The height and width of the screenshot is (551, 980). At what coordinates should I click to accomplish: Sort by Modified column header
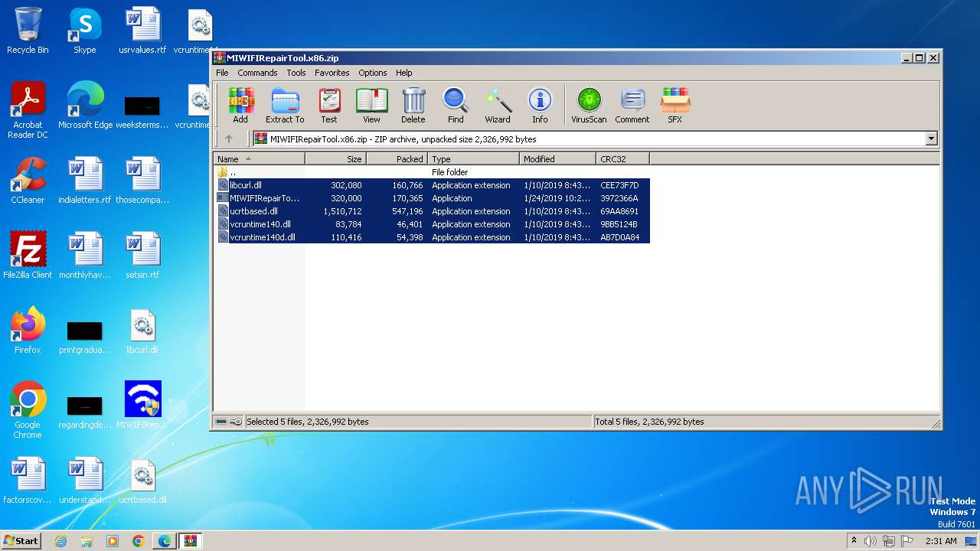coord(558,159)
